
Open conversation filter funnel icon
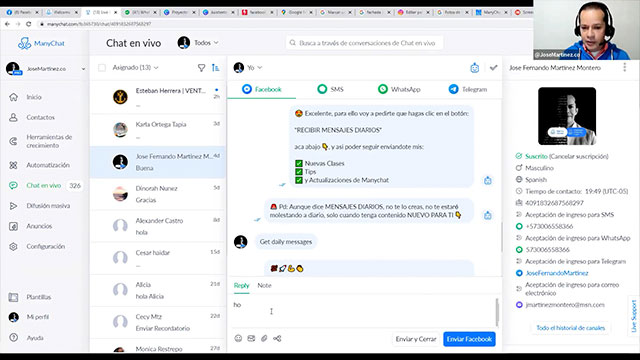click(201, 68)
